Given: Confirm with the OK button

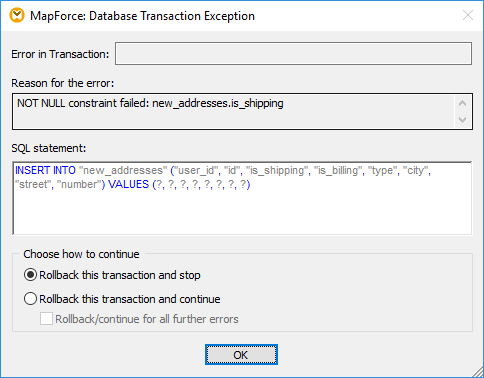Looking at the screenshot, I should (x=241, y=355).
